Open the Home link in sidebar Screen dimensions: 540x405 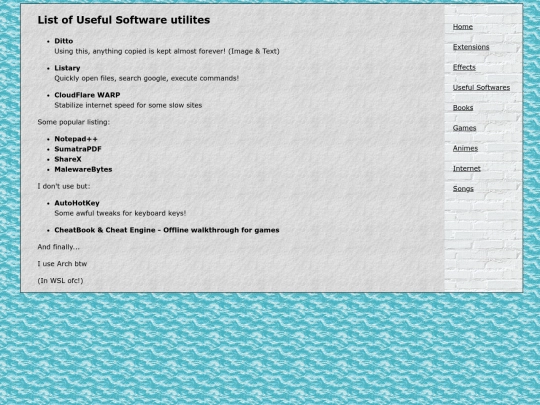463,27
